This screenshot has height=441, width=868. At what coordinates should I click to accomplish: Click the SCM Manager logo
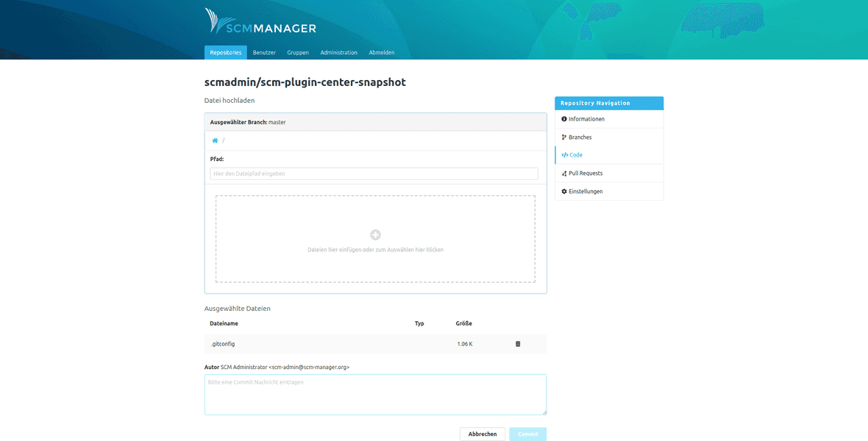[260, 22]
